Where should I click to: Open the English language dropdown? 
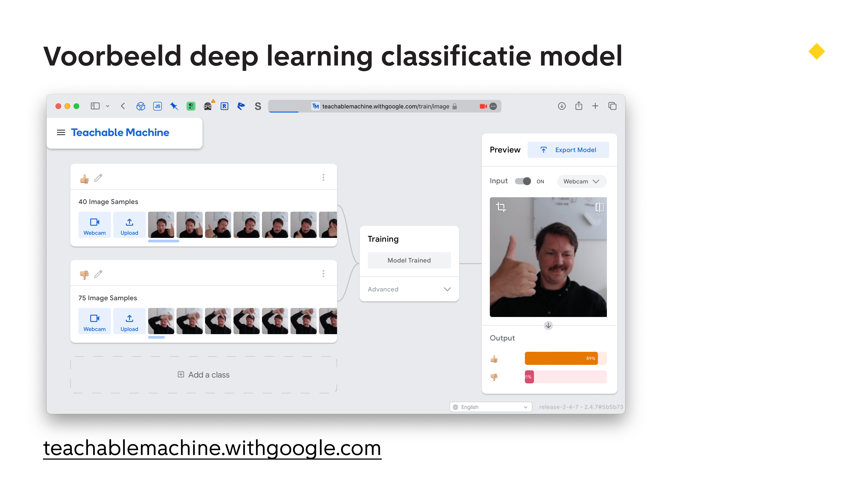pos(491,407)
